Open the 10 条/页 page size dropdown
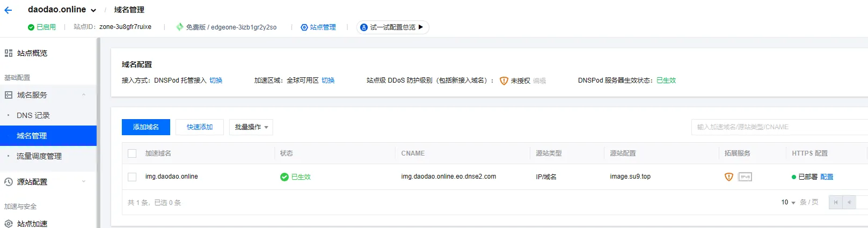 (789, 202)
